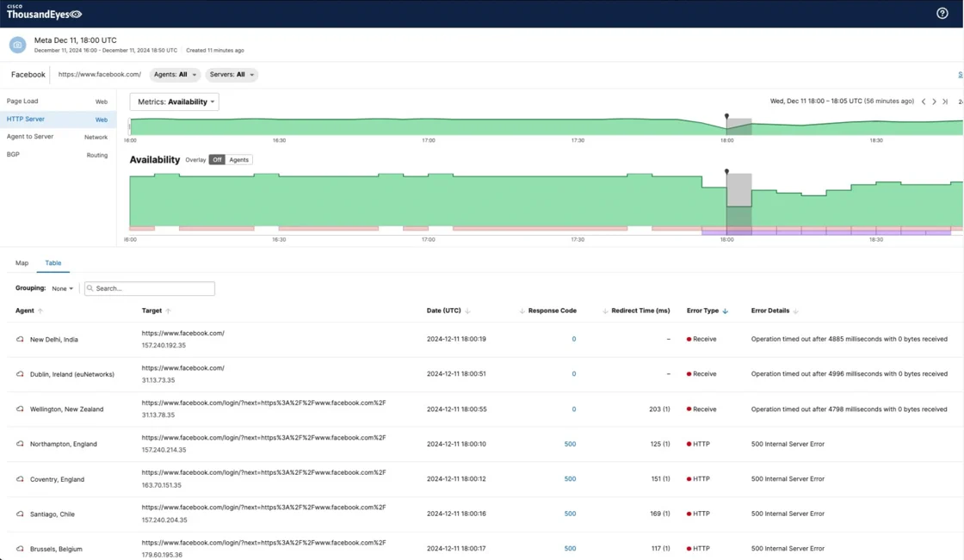Click Northampton, England agent name
This screenshot has height=560, width=964.
[64, 444]
